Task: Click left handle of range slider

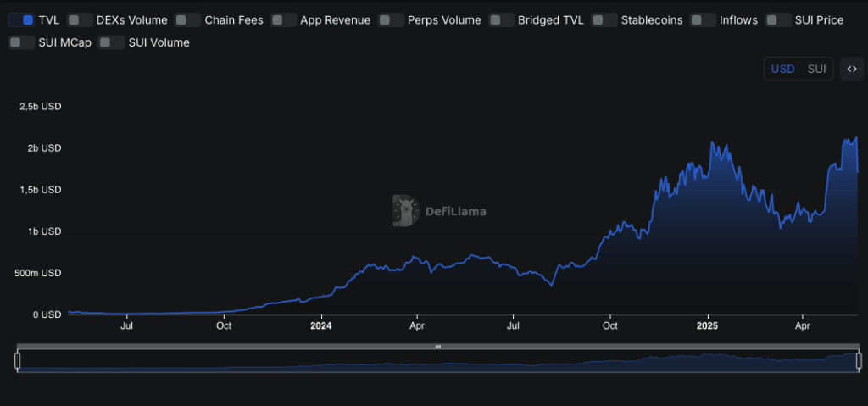Action: pyautogui.click(x=17, y=361)
